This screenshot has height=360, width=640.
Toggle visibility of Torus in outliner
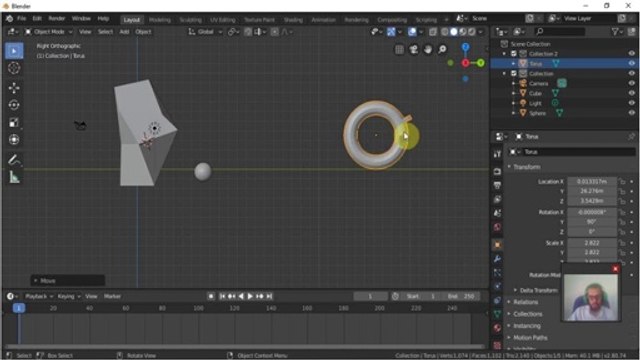point(631,63)
